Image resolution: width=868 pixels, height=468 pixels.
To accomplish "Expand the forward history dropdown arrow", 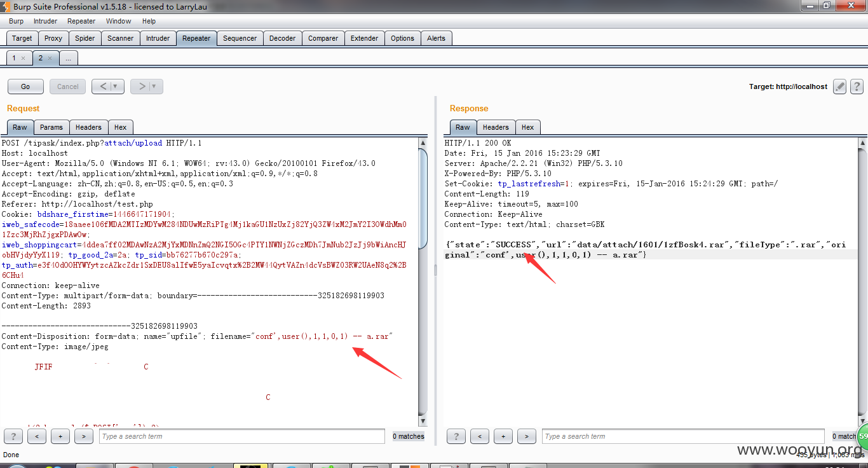I will click(156, 86).
